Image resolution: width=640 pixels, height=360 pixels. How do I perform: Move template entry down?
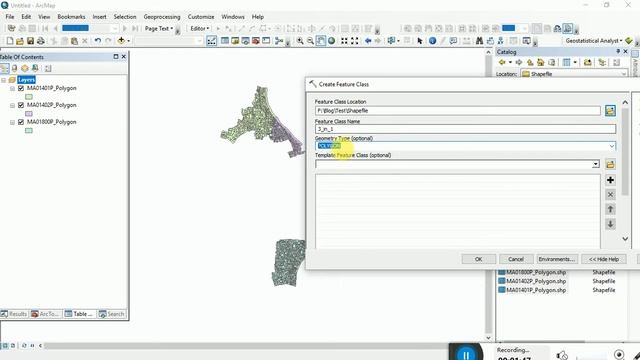pos(610,224)
